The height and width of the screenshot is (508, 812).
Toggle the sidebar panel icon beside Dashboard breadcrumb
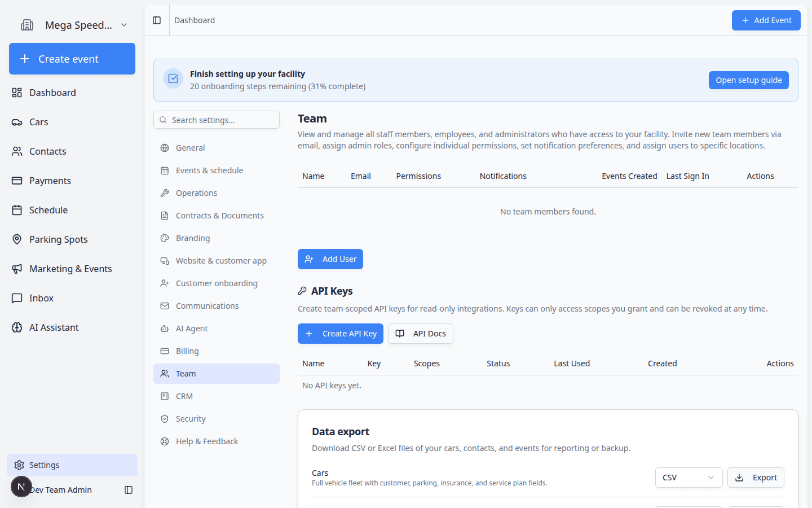[157, 20]
